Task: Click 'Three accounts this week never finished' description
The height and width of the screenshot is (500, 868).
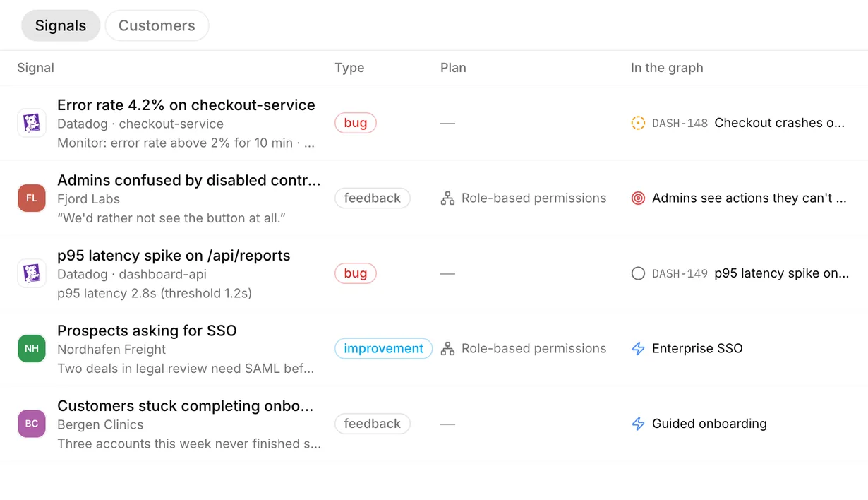Action: tap(189, 444)
